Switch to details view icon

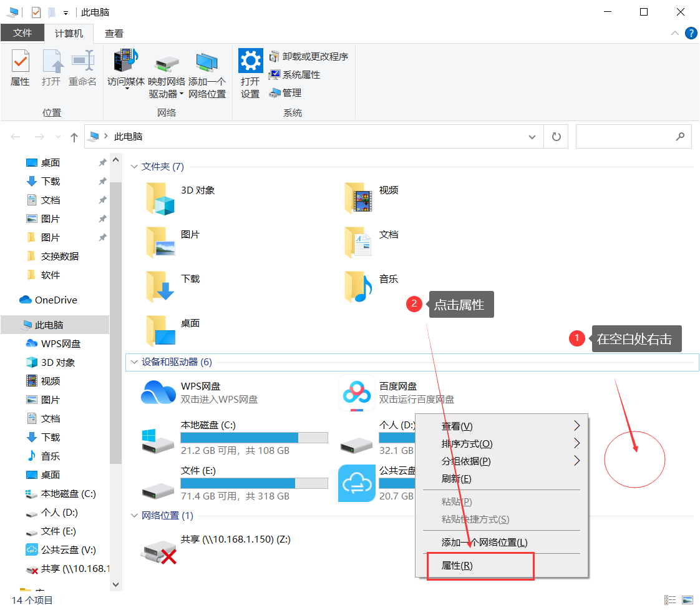(x=669, y=600)
